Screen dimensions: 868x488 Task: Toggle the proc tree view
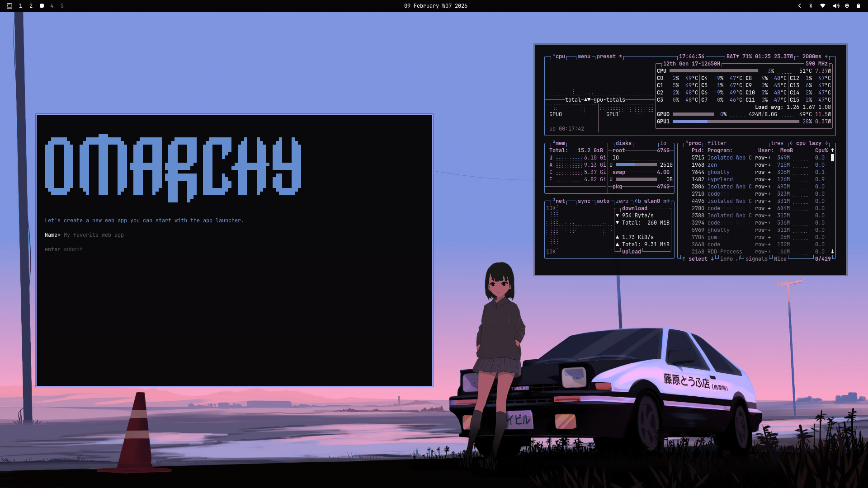(x=777, y=143)
